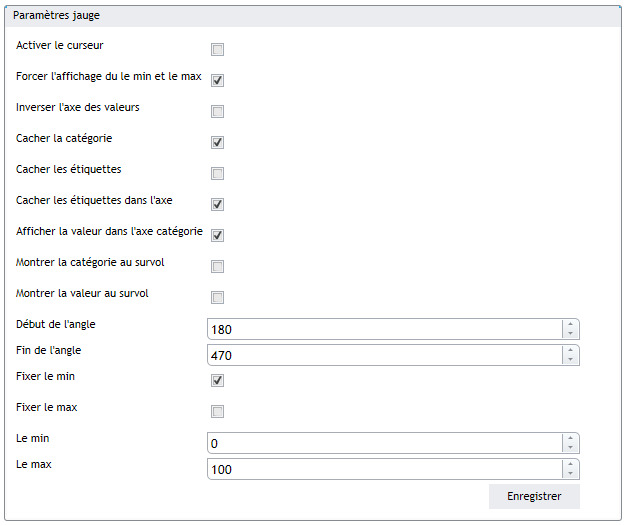Increase Début de l'angle with up arrow

click(570, 324)
